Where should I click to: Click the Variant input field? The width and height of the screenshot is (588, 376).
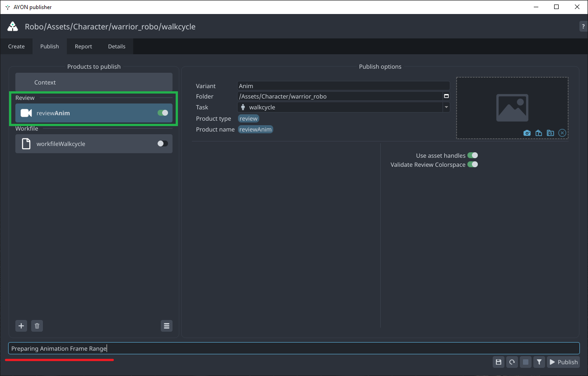pos(343,86)
